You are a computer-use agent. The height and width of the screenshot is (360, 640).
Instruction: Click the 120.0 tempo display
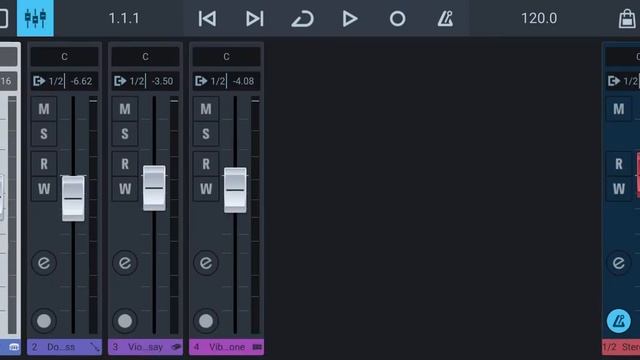[x=539, y=18]
